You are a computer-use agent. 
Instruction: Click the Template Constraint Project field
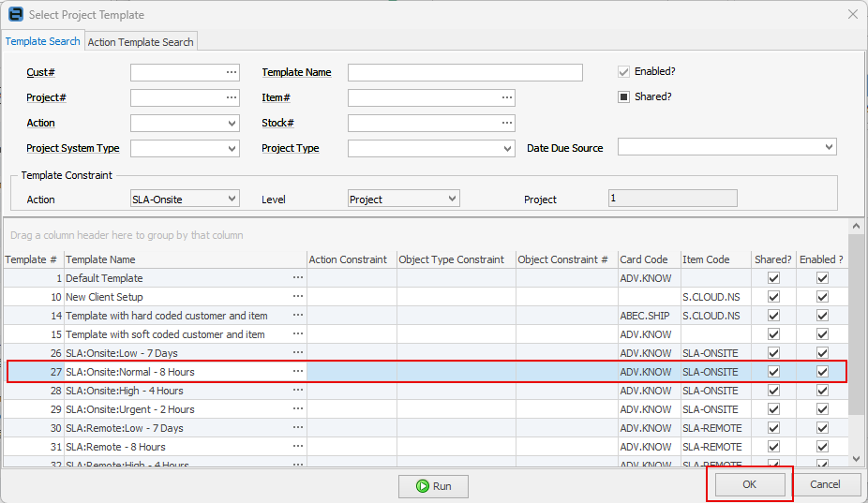(673, 198)
